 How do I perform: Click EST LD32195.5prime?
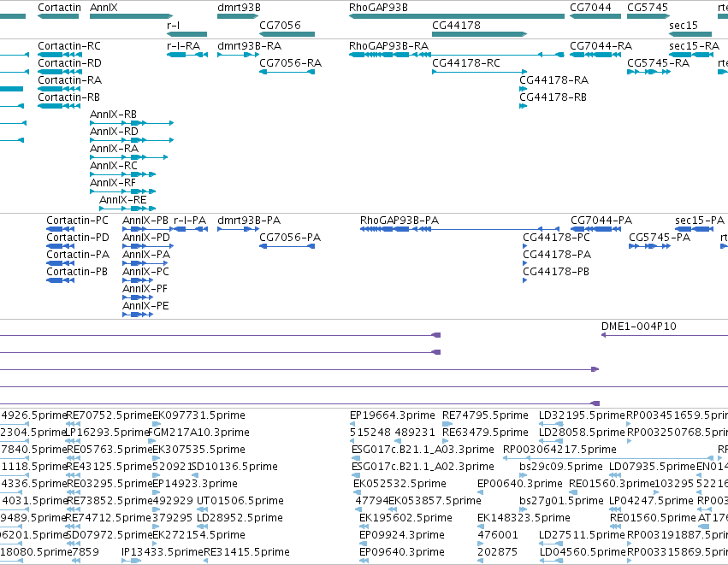click(x=551, y=424)
